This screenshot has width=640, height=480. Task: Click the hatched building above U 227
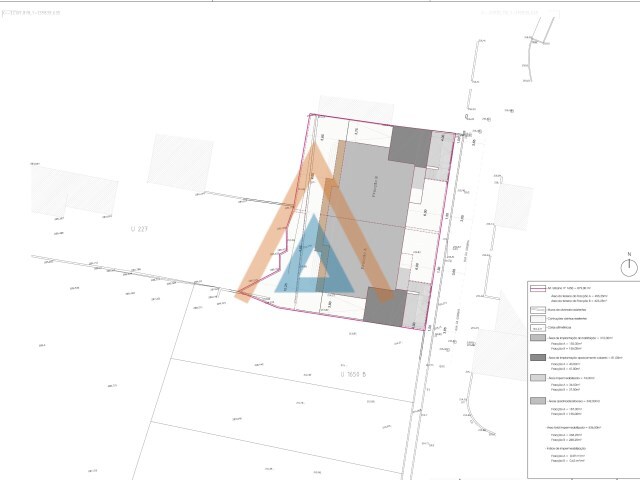point(180,162)
